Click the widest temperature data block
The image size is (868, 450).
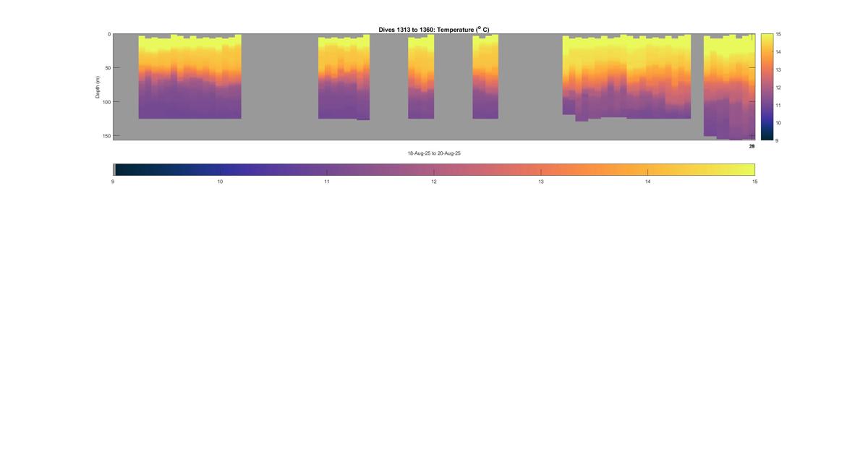(626, 77)
